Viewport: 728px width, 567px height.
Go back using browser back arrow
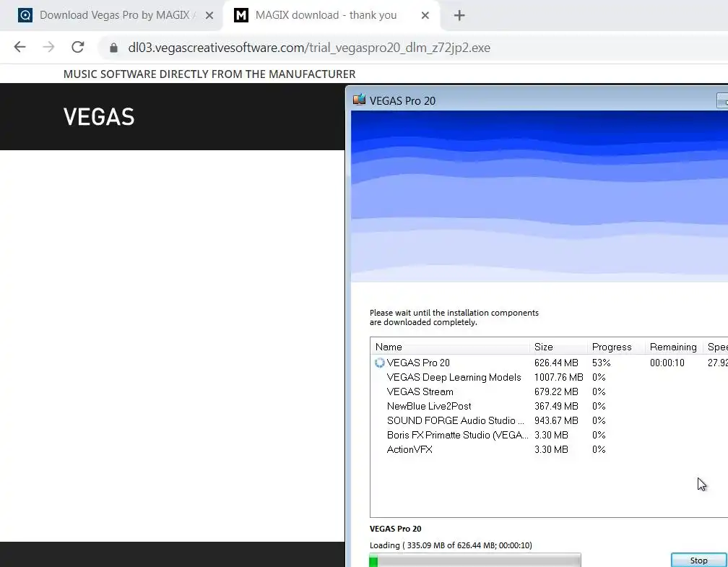(19, 47)
